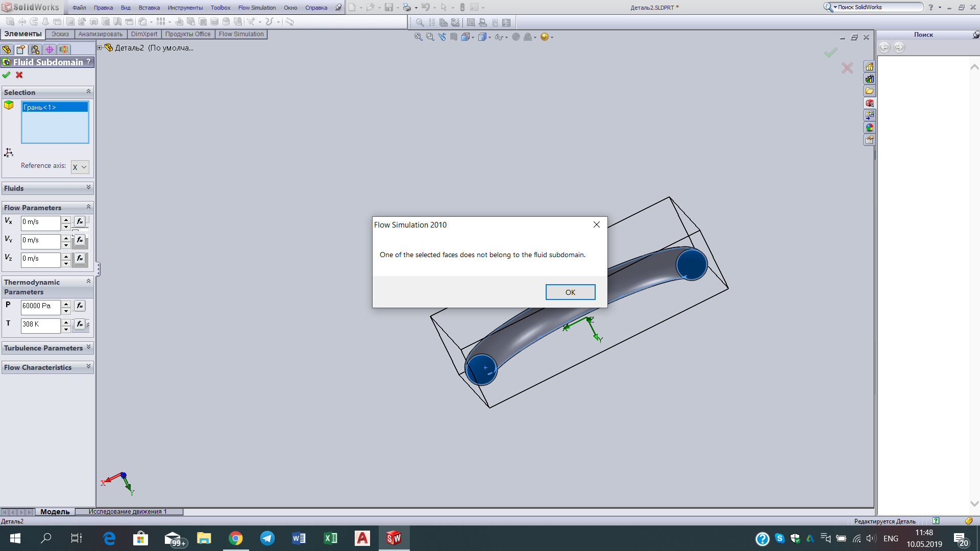
Task: Expand the Fluids section panel
Action: point(88,188)
